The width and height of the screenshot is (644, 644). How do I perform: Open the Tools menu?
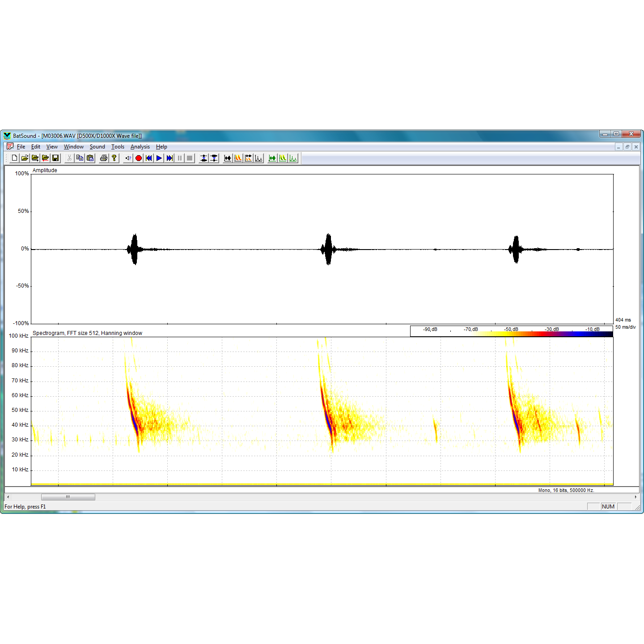coord(118,147)
